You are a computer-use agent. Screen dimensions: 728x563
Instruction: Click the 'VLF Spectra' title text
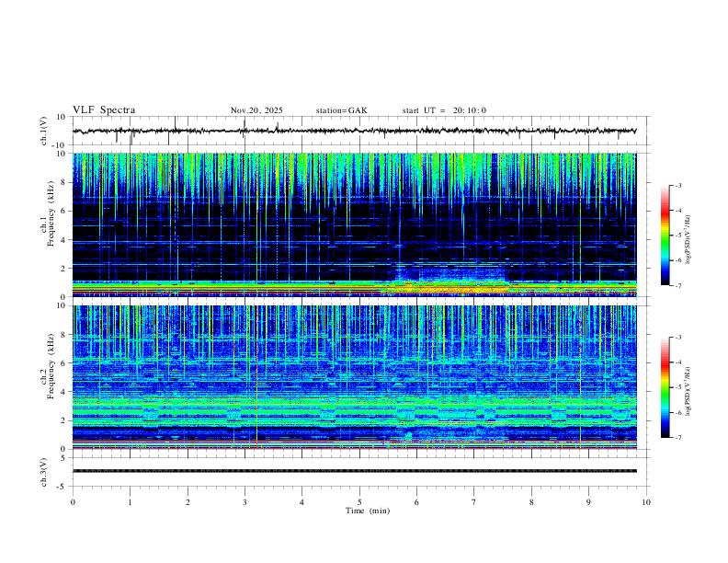click(x=104, y=110)
